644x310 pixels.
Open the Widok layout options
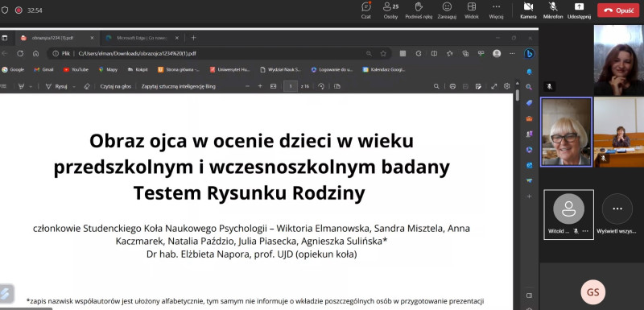(x=472, y=10)
